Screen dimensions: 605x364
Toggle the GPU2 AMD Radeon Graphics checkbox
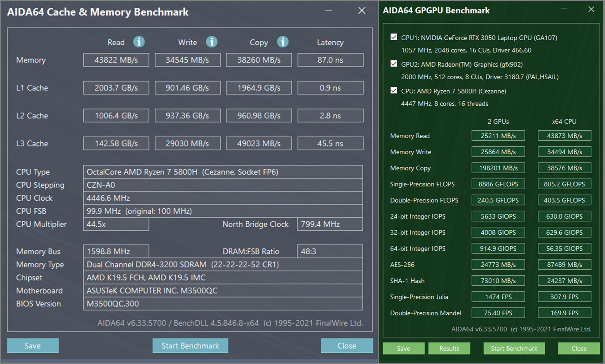pyautogui.click(x=394, y=64)
